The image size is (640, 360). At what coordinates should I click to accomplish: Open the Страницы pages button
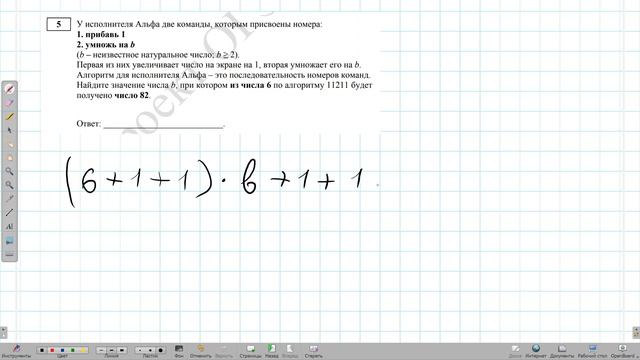pyautogui.click(x=250, y=351)
